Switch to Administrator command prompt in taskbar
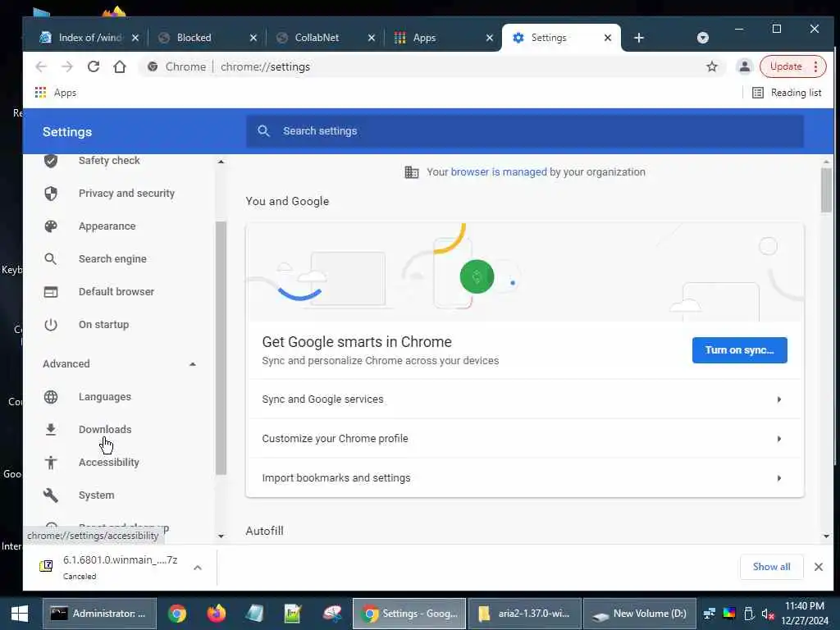The image size is (840, 630). pos(99,614)
